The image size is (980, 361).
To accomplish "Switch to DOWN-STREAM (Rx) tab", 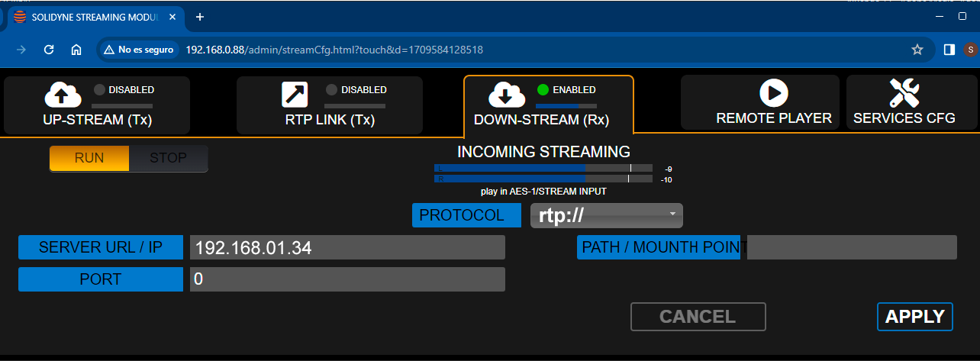I will [x=549, y=105].
